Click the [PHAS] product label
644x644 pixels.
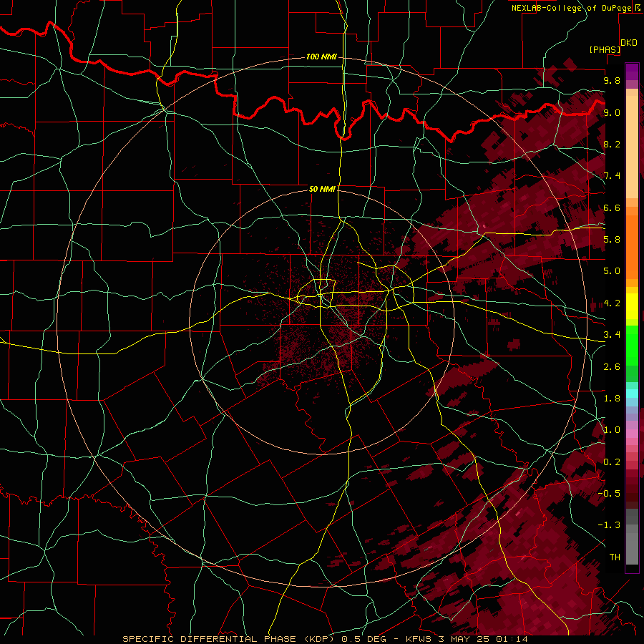[605, 49]
